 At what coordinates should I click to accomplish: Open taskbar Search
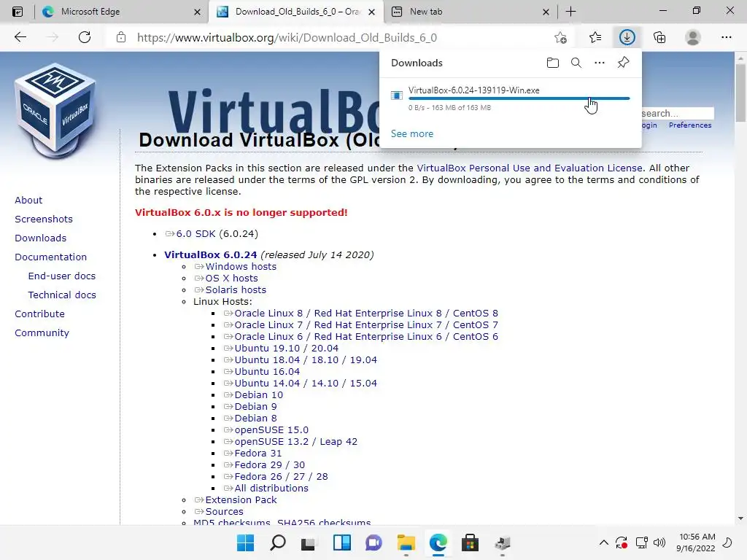278,542
